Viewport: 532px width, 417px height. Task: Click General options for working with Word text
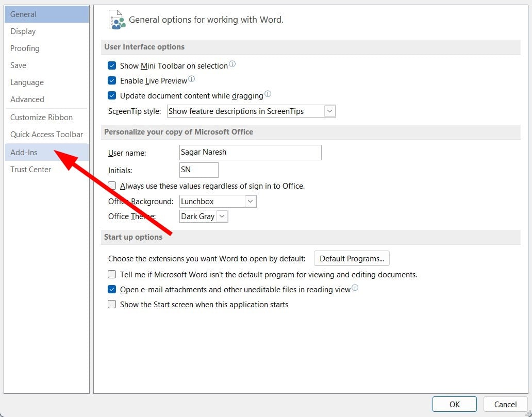(x=206, y=20)
